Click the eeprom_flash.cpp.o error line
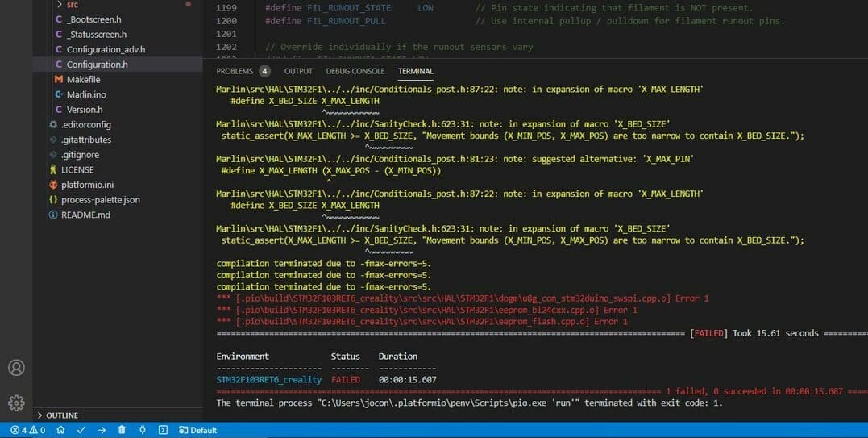Screen dimensions: 868x438 pyautogui.click(x=422, y=322)
